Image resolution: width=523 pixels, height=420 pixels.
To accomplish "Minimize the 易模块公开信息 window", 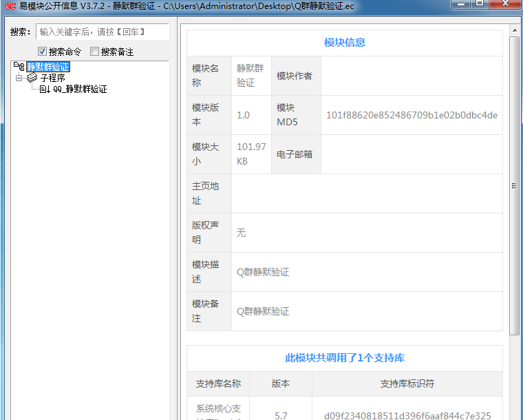I will 461,3.
